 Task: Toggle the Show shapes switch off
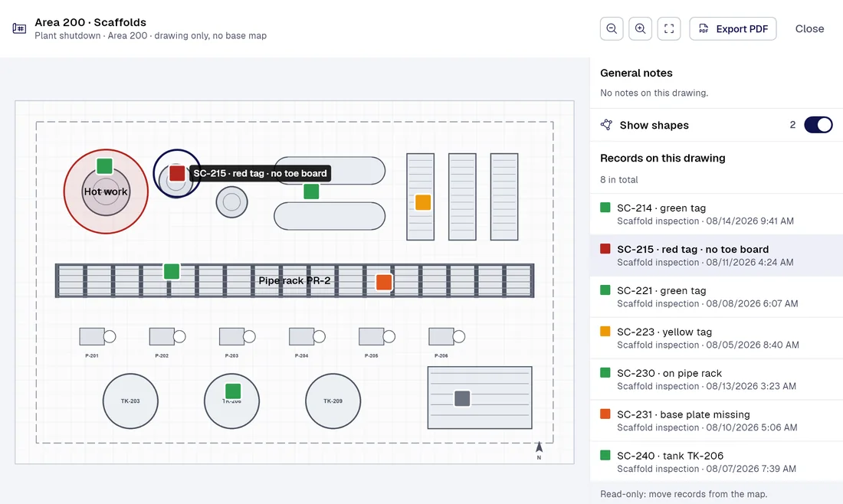(818, 125)
